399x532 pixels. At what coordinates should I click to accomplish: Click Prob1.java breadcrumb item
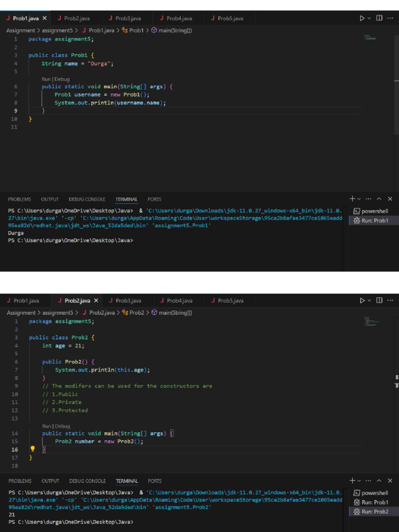[x=98, y=31]
